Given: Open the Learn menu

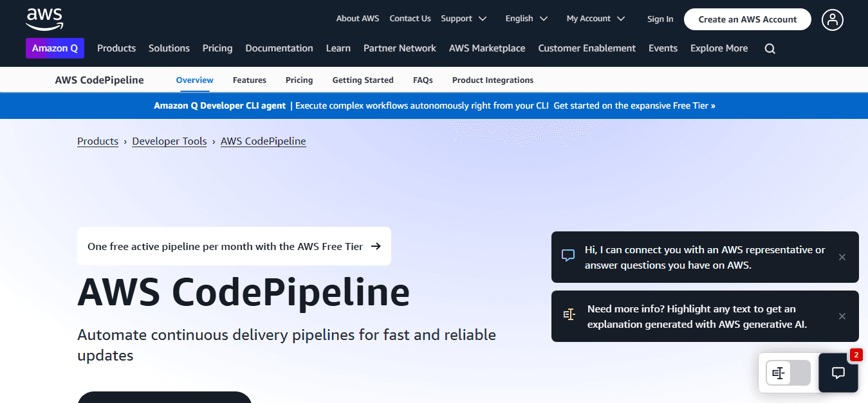Looking at the screenshot, I should coord(338,48).
